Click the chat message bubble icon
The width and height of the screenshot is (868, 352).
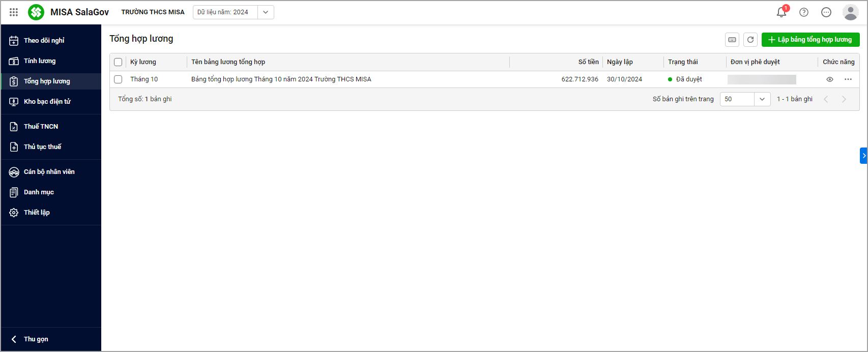coord(826,12)
